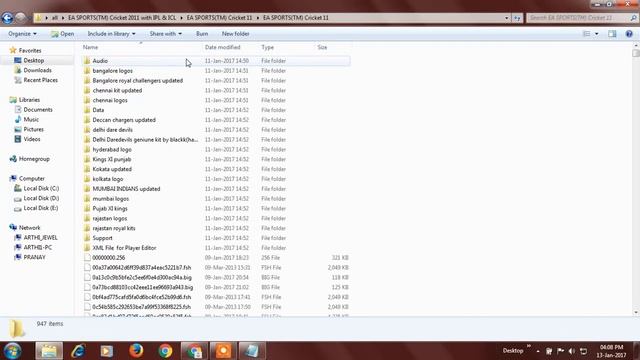Click the Action Center flag icon
The height and width of the screenshot is (360, 640).
[560, 351]
